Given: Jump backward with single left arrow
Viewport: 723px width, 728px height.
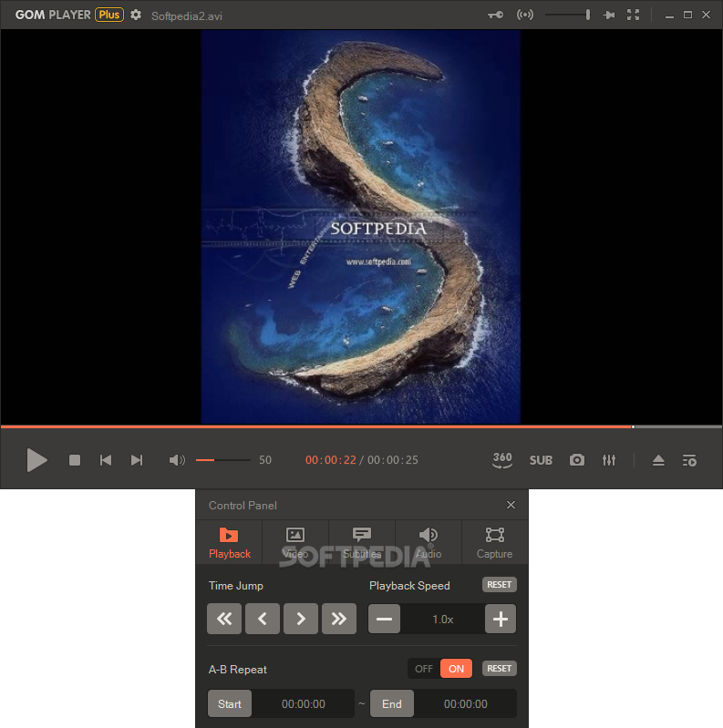Looking at the screenshot, I should [263, 619].
